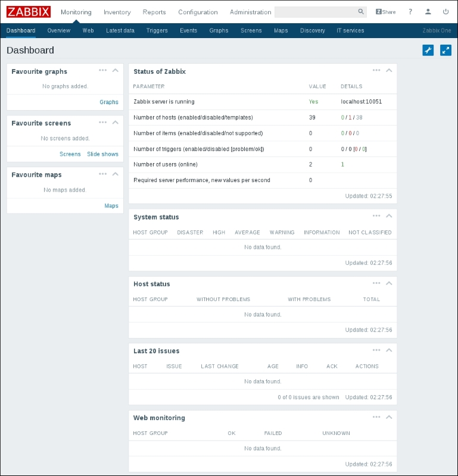
Task: Switch to the IT services tab
Action: (350, 30)
